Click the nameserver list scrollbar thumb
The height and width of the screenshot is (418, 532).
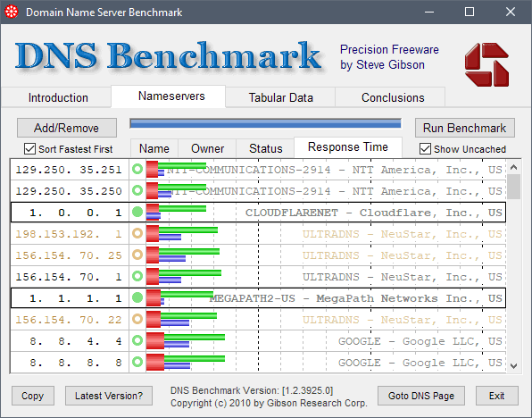point(513,187)
